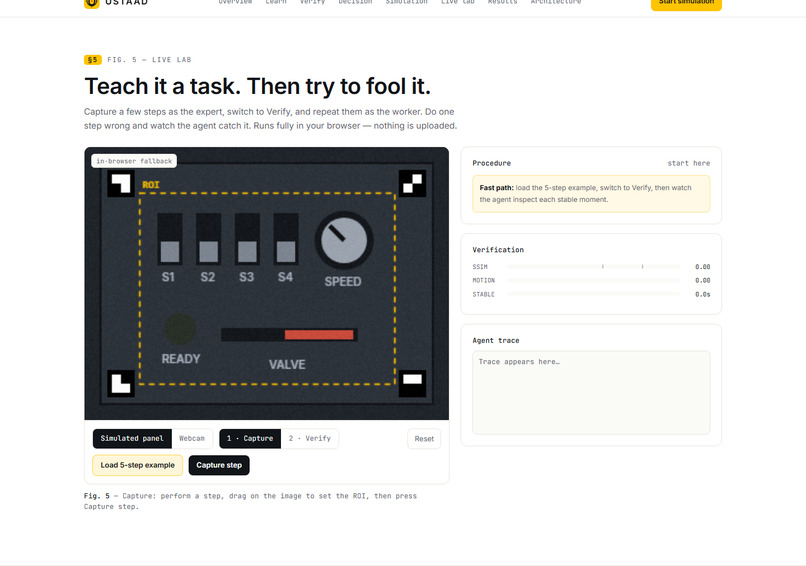Select the 1 · Capture mode tab

pyautogui.click(x=250, y=439)
